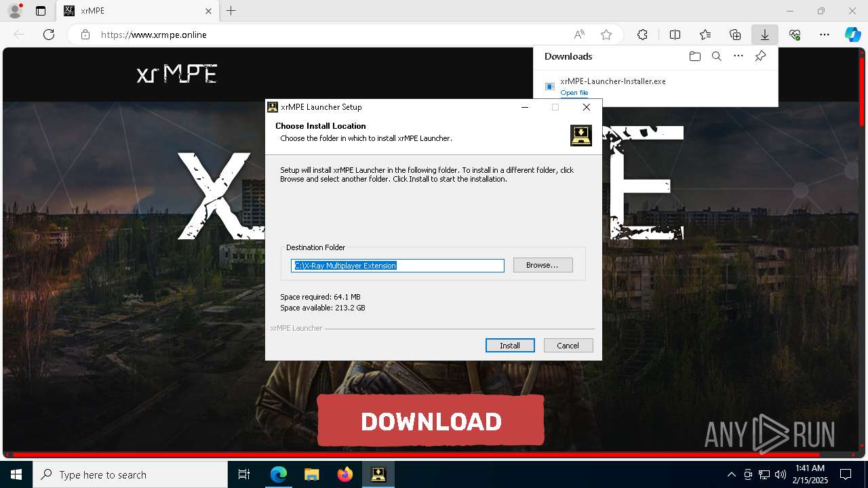
Task: Open network status tray icon
Action: [x=764, y=474]
